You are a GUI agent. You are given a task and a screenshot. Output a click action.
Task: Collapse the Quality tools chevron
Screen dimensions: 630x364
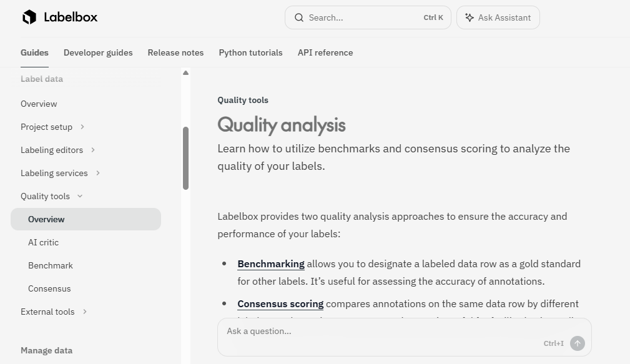[x=79, y=196]
